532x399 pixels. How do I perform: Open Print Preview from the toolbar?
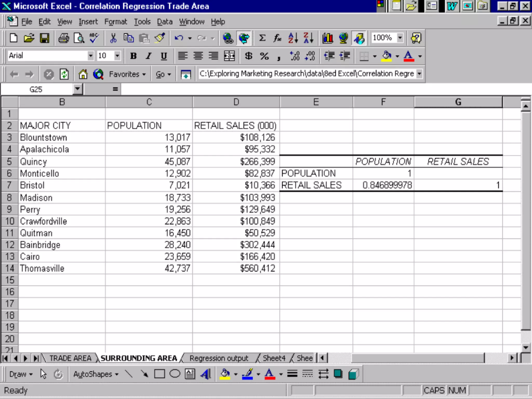click(79, 38)
